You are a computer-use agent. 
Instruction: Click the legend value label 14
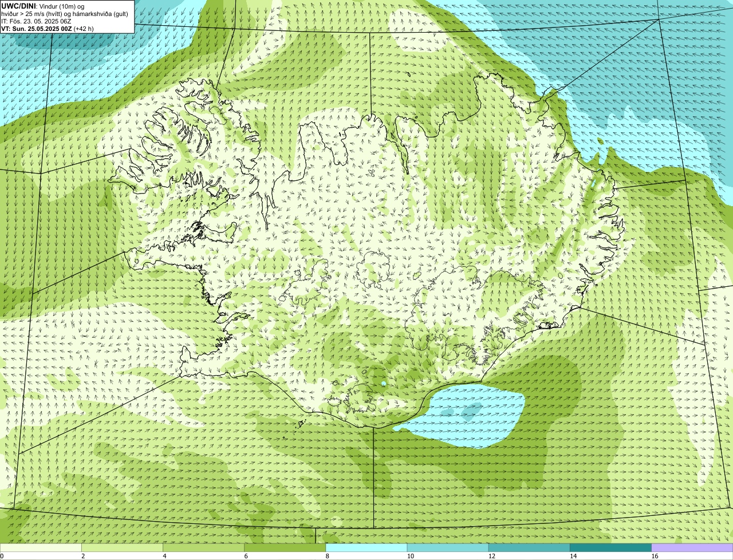(x=573, y=556)
